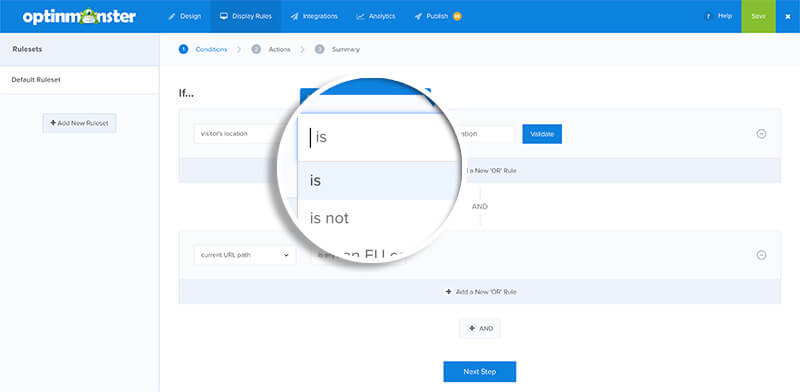This screenshot has width=800, height=392.
Task: Remove the current URL path rule
Action: point(761,255)
